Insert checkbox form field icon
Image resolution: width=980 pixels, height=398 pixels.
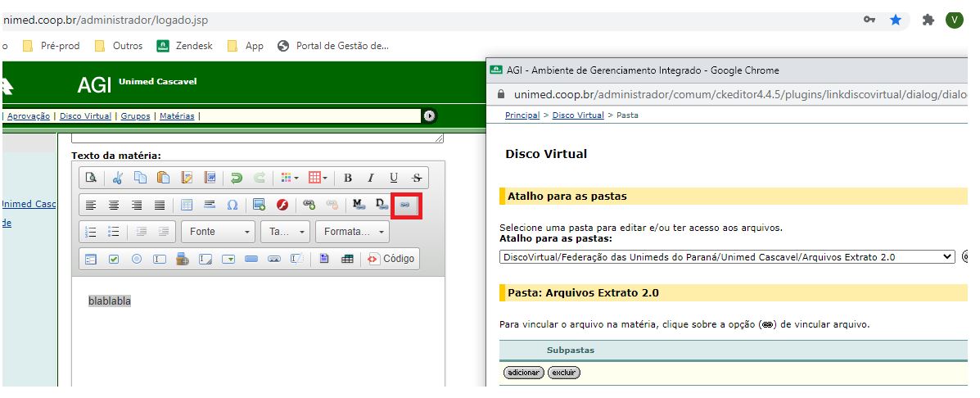(114, 259)
